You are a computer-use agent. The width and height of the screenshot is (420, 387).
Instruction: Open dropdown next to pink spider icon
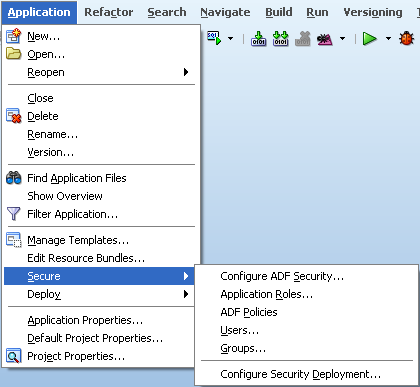[x=342, y=39]
